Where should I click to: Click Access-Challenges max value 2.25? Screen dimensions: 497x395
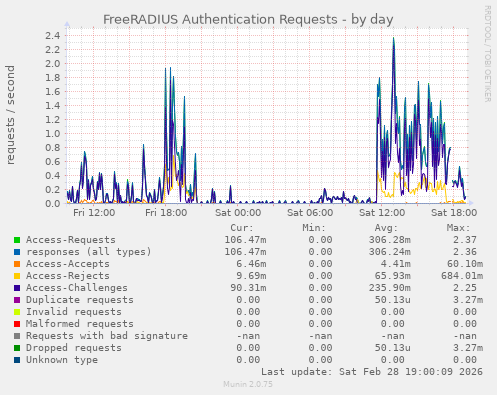tap(465, 288)
